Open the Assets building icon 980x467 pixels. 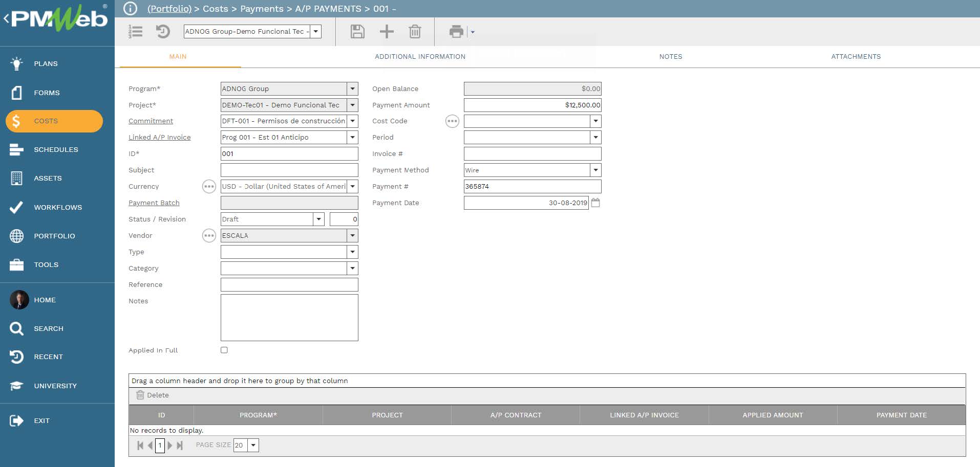point(16,178)
